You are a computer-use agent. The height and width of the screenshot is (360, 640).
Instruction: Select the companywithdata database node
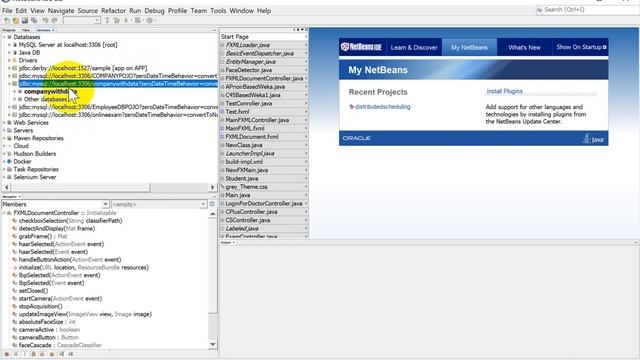pyautogui.click(x=50, y=91)
